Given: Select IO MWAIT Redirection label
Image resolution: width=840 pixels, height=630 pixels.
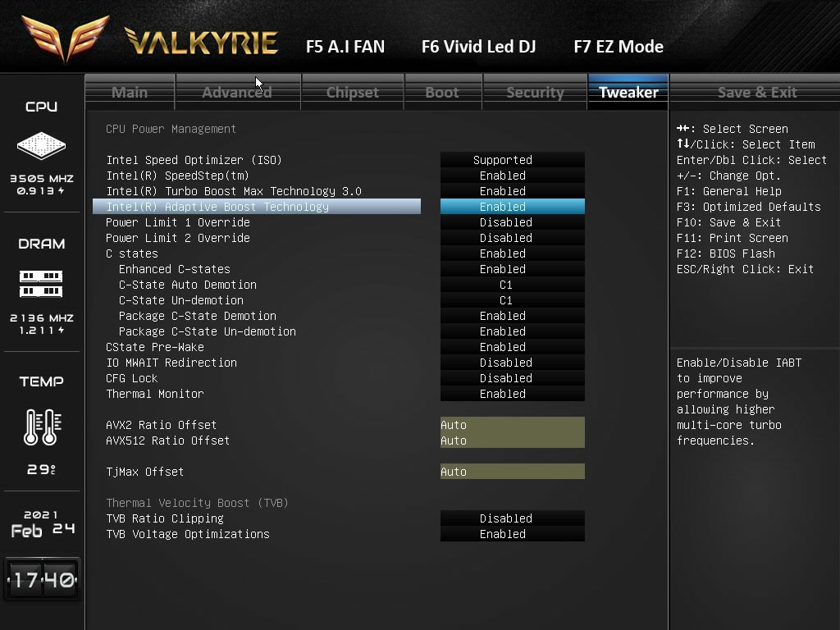Looking at the screenshot, I should click(x=171, y=363).
